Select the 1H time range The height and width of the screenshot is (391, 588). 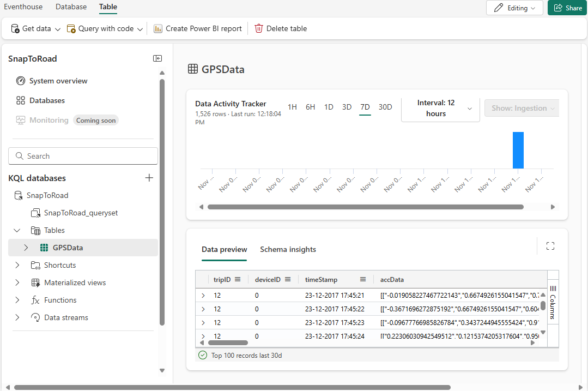coord(292,107)
